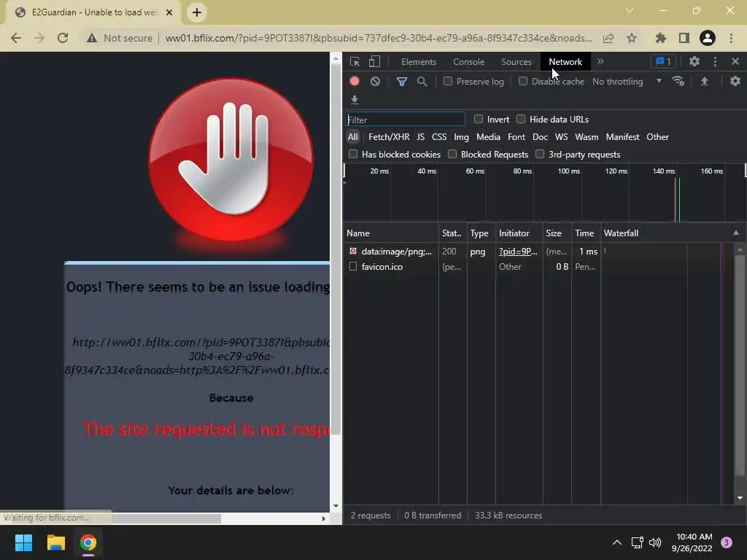Toggle the device toolbar icon
Image resolution: width=747 pixels, height=560 pixels.
click(x=374, y=61)
